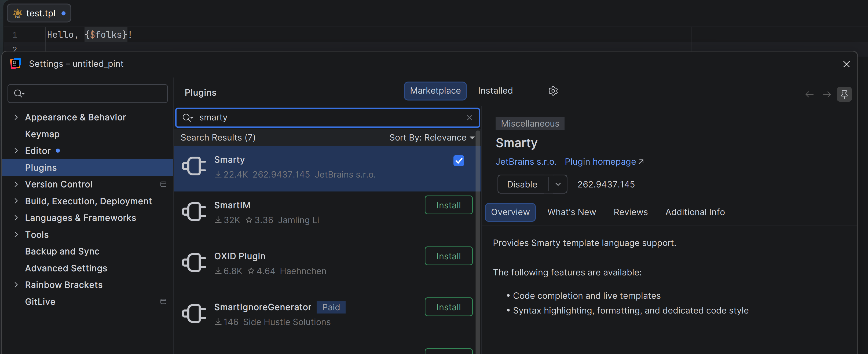Viewport: 868px width, 354px height.
Task: Click the plugin list vertical scrollbar
Action: [478, 242]
